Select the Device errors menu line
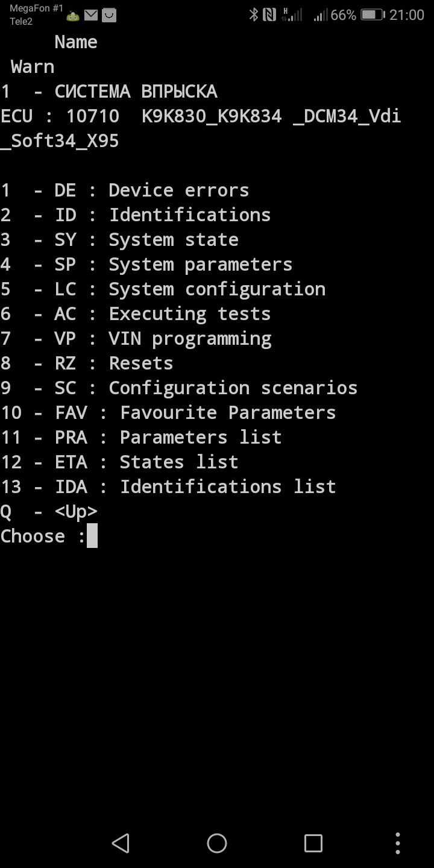 pyautogui.click(x=125, y=190)
